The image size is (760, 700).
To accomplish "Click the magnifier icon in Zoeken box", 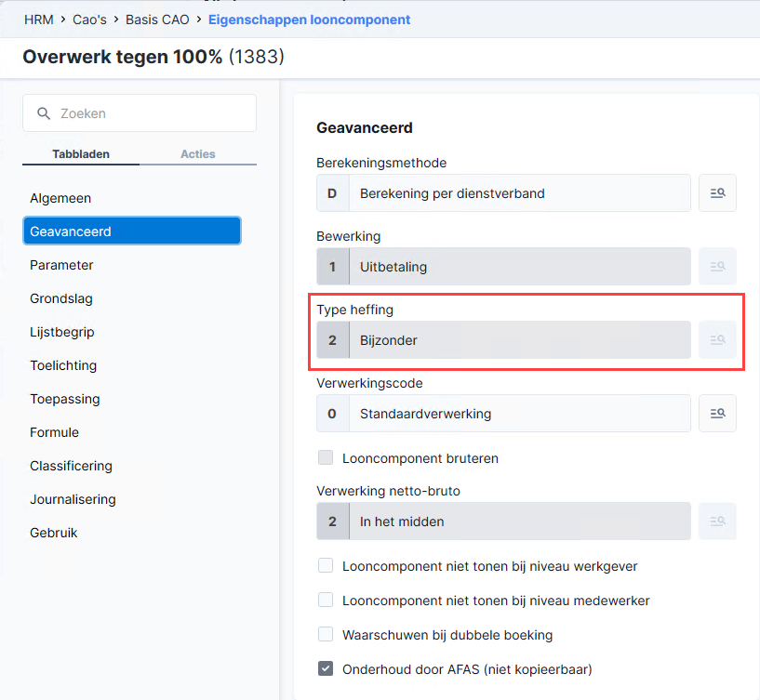I will (x=44, y=113).
